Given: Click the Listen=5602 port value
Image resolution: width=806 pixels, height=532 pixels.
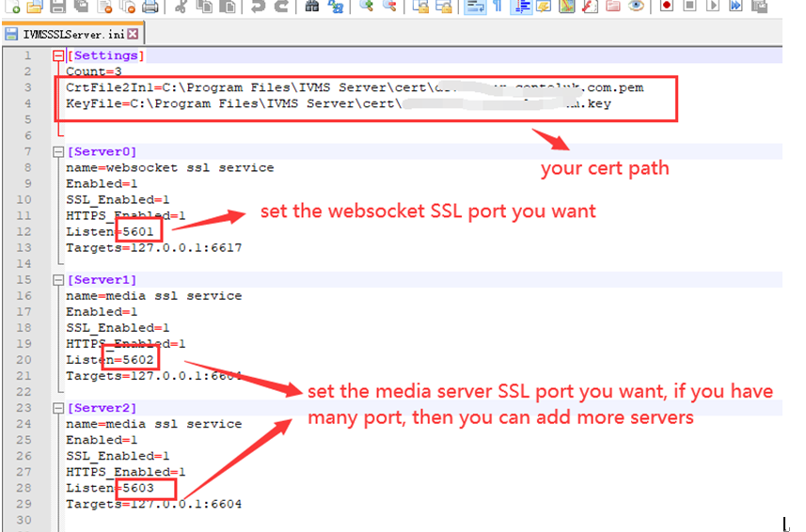Looking at the screenshot, I should click(x=138, y=359).
